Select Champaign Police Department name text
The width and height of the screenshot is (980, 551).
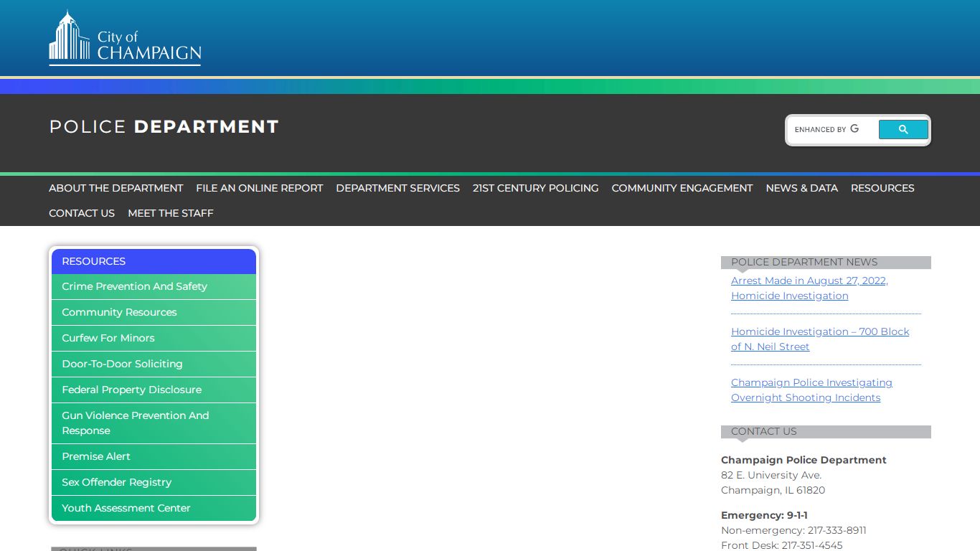[804, 460]
